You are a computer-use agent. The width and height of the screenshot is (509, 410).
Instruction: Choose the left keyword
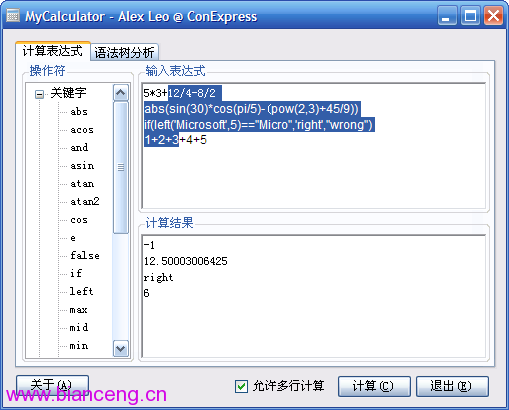pos(81,291)
